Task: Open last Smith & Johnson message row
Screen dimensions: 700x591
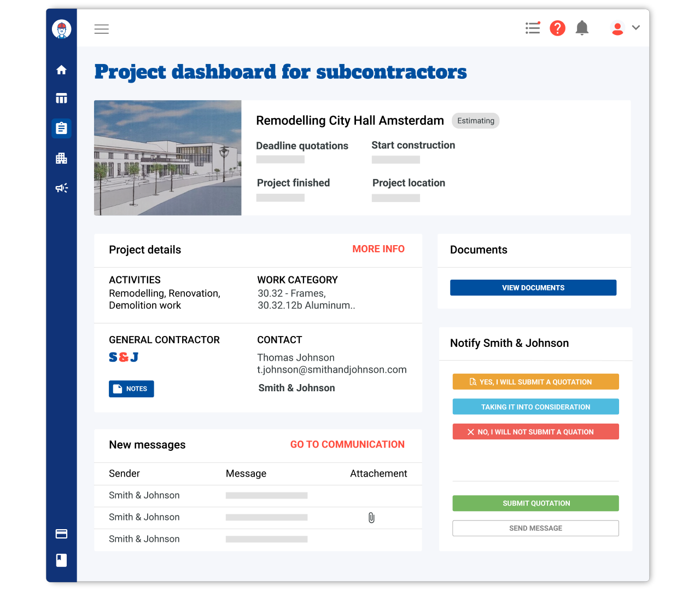Action: point(258,540)
